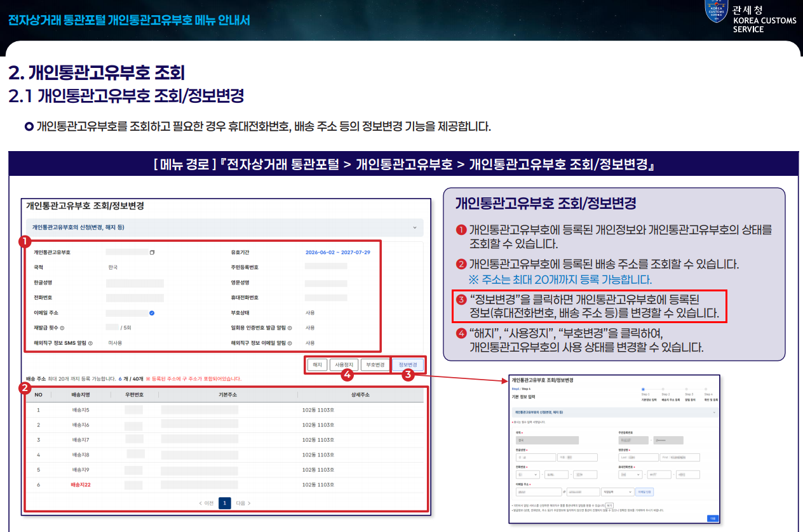The width and height of the screenshot is (803, 532).
Task: Select the Step 3 indicator in the progress bar
Action: 689,395
